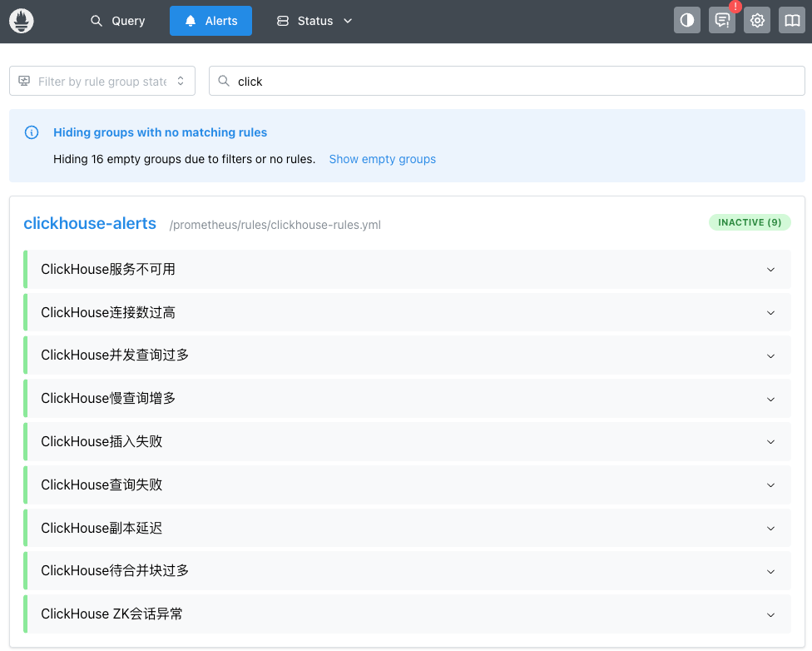This screenshot has width=812, height=651.
Task: Click the text 'ClickHouse插入失败'
Action: point(101,441)
